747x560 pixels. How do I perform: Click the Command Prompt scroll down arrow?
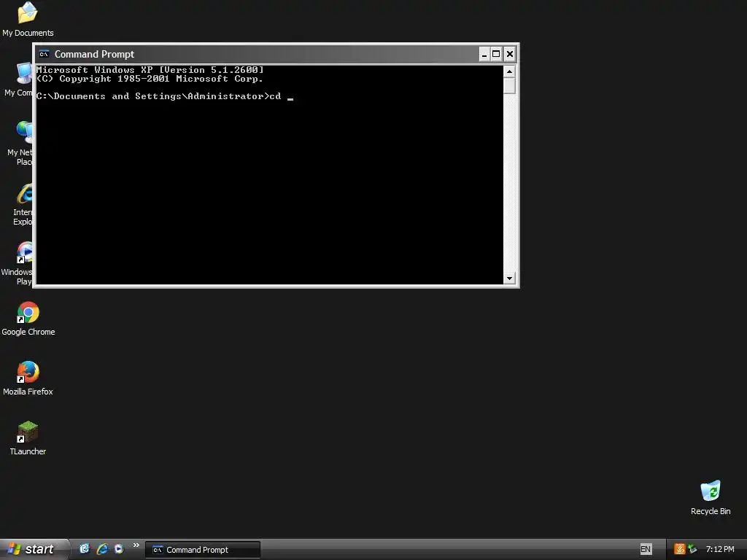click(509, 278)
